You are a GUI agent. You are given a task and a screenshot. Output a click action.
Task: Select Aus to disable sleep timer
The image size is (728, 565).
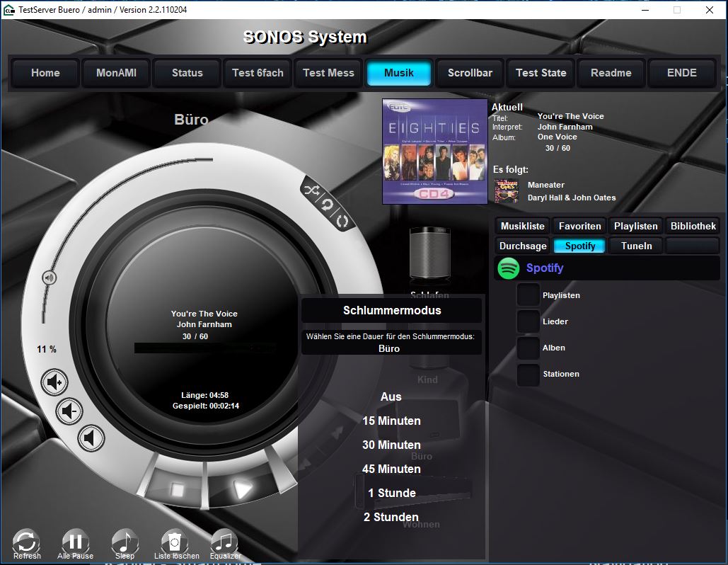tap(391, 396)
